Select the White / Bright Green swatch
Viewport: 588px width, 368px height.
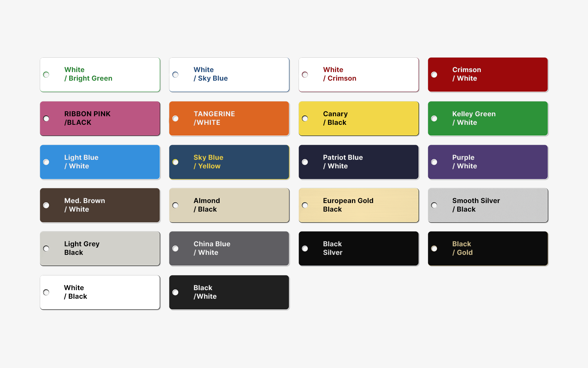(x=100, y=75)
